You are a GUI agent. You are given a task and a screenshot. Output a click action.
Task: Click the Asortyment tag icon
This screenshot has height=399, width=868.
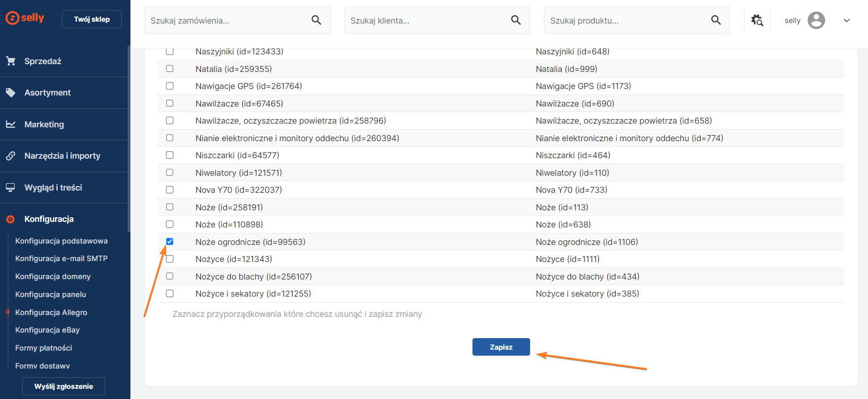[x=11, y=93]
